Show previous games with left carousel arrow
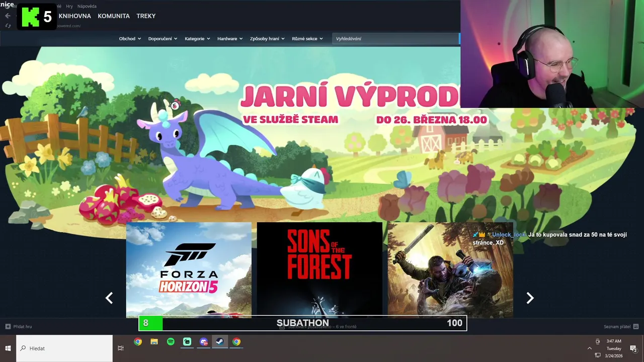This screenshot has height=362, width=644. (109, 298)
